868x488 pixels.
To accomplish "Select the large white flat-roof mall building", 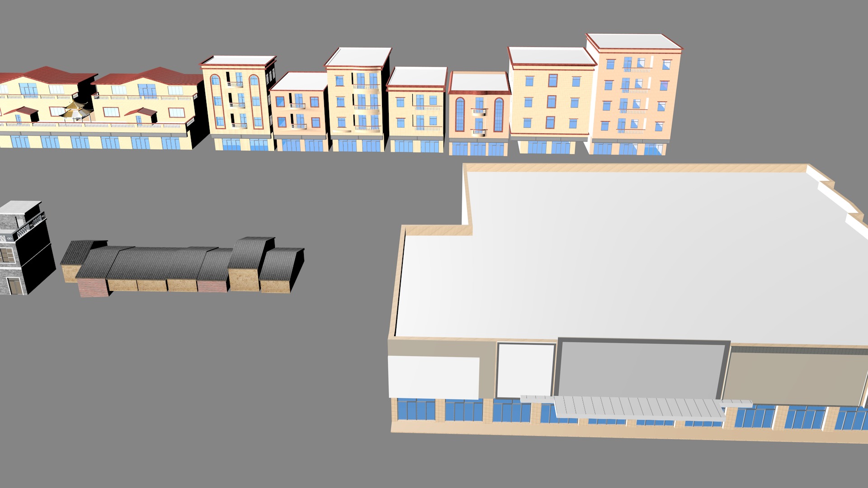I will point(628,303).
